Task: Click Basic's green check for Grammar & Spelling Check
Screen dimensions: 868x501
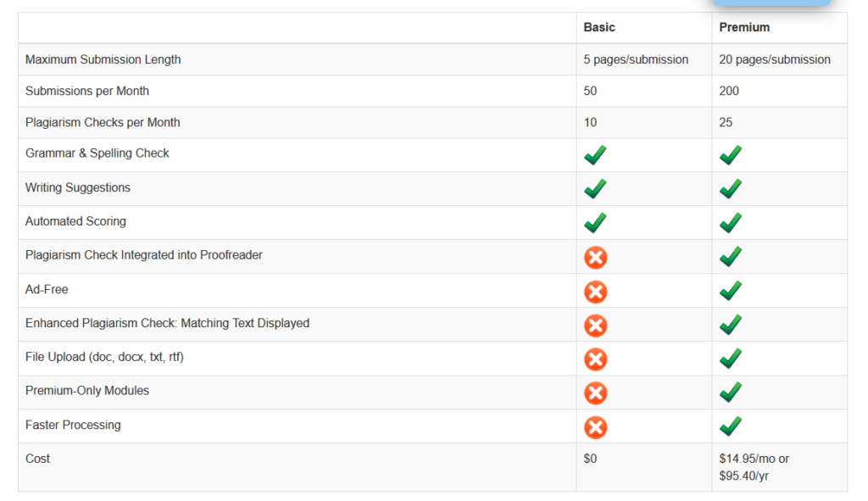Action: click(x=595, y=155)
